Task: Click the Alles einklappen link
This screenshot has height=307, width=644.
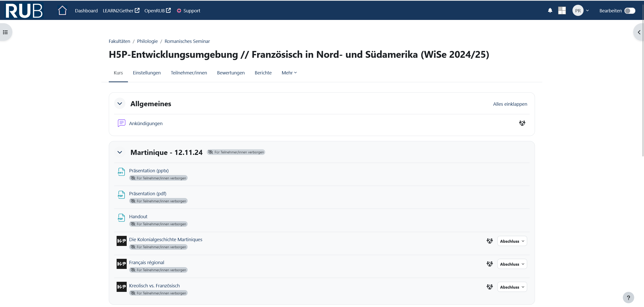Action: coord(510,104)
